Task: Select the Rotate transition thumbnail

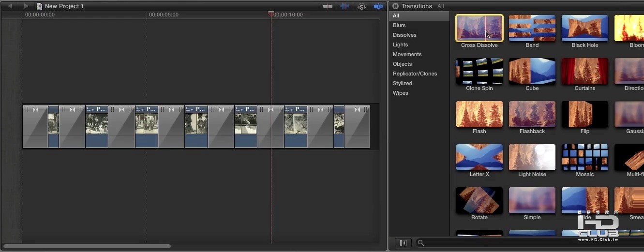Action: (479, 200)
